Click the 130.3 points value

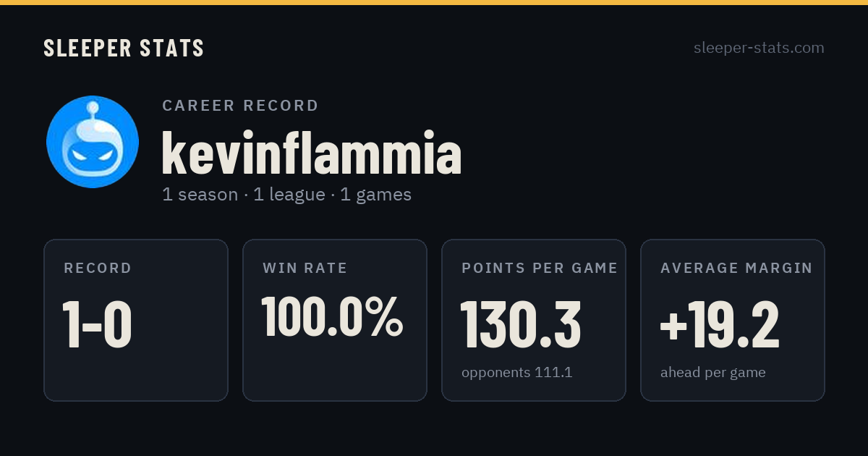[521, 325]
